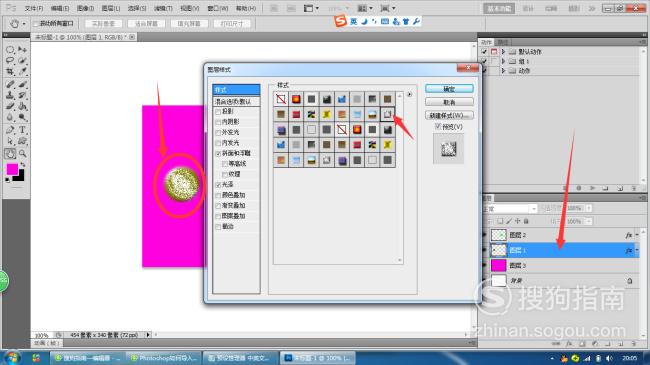The image size is (650, 365).
Task: Toggle the 预览 preview checkbox
Action: [x=438, y=127]
